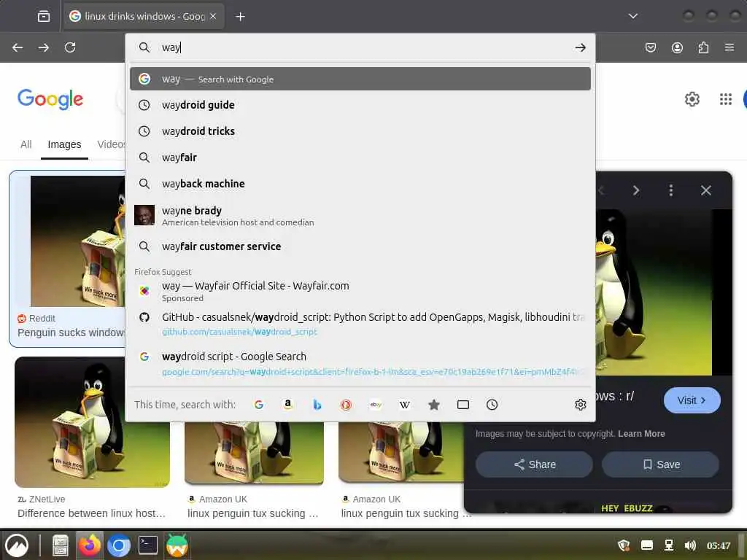Open Firefox account icon
The height and width of the screenshot is (560, 747).
pos(677,47)
